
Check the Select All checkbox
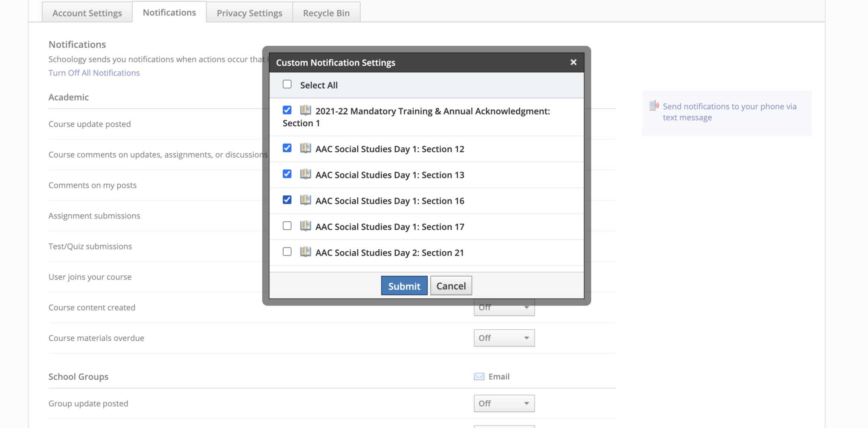[x=287, y=84]
